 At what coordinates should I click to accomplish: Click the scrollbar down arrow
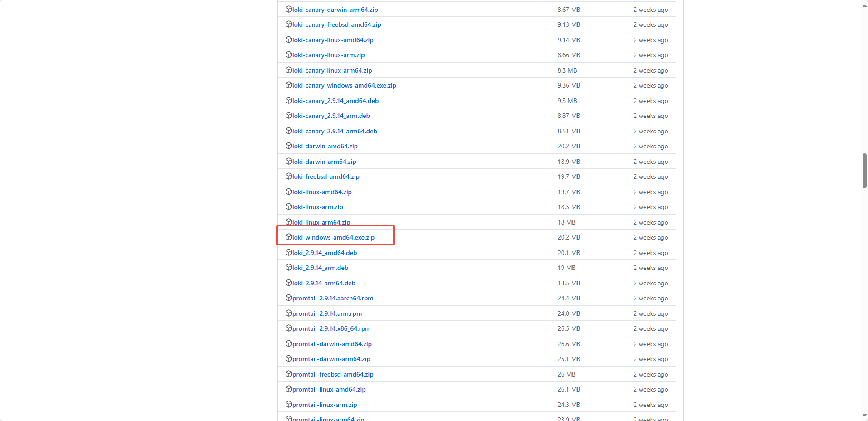864,416
